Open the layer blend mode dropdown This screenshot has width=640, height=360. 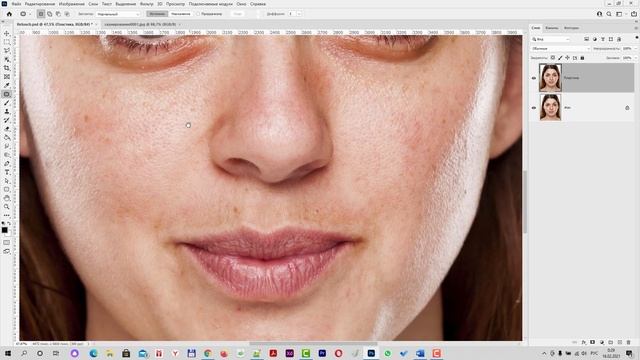point(561,49)
